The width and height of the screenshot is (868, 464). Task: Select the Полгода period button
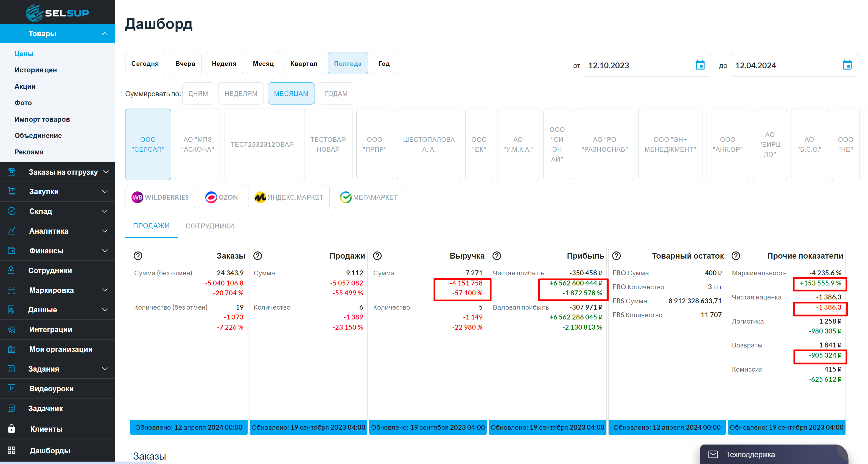(x=348, y=63)
